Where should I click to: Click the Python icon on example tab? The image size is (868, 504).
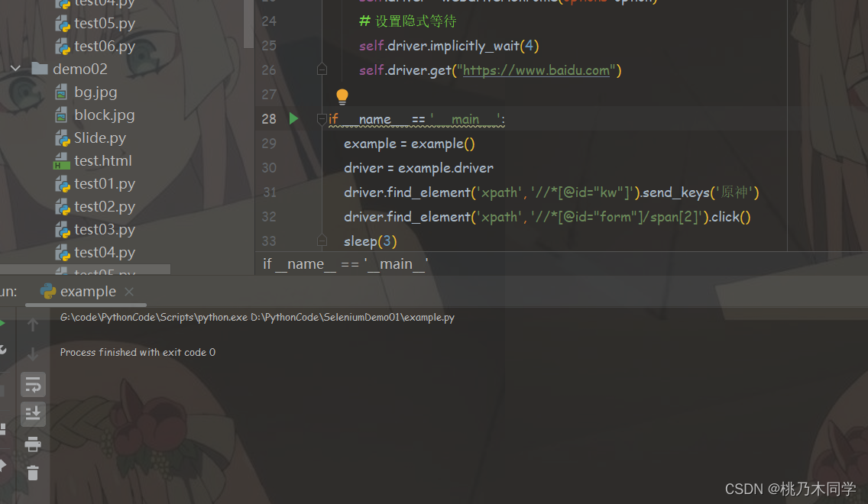click(48, 291)
